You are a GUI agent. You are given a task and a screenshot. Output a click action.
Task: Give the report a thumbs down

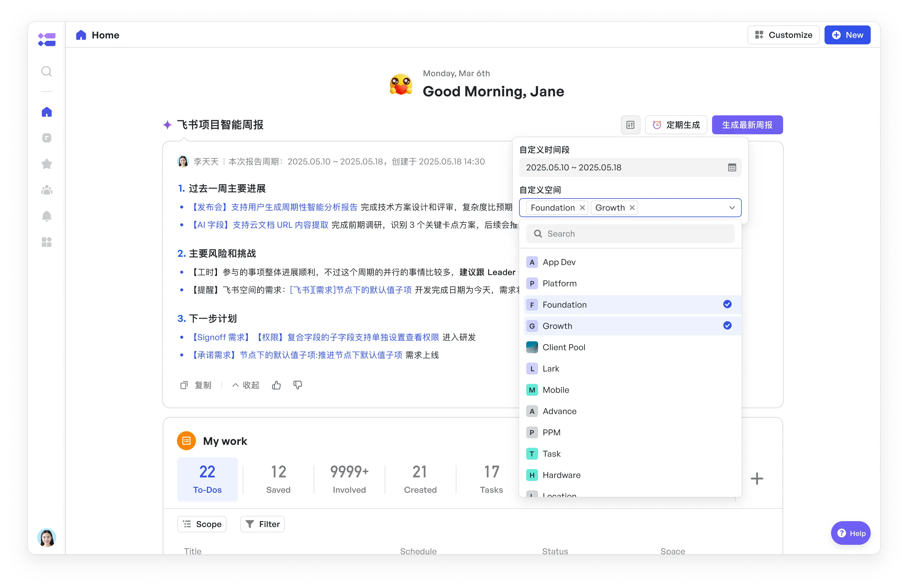point(297,385)
